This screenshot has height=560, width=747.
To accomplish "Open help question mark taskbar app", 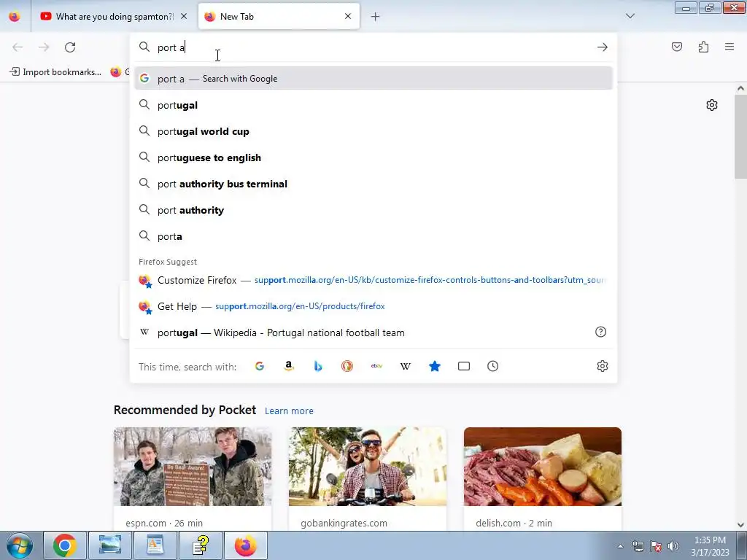I will (x=201, y=545).
